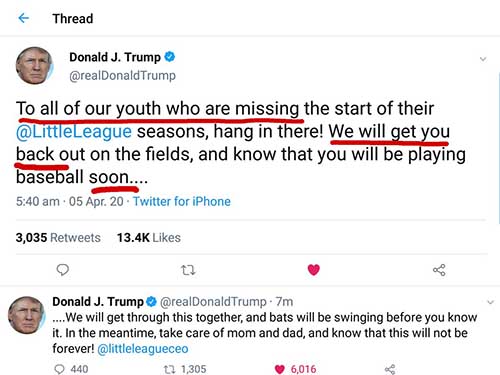Click the Twitter for iPhone source link
Image resolution: width=500 pixels, height=375 pixels.
click(182, 201)
